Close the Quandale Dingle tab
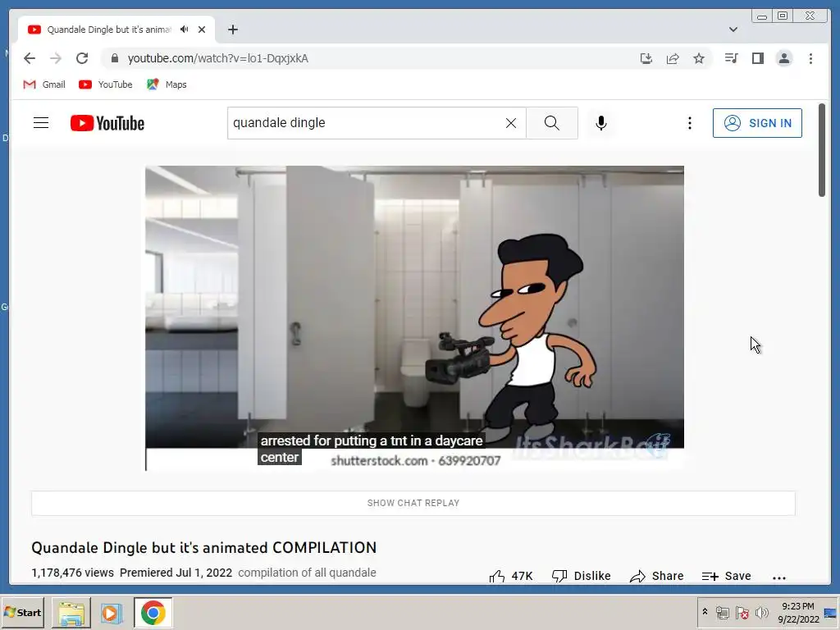This screenshot has height=630, width=840. tap(202, 30)
